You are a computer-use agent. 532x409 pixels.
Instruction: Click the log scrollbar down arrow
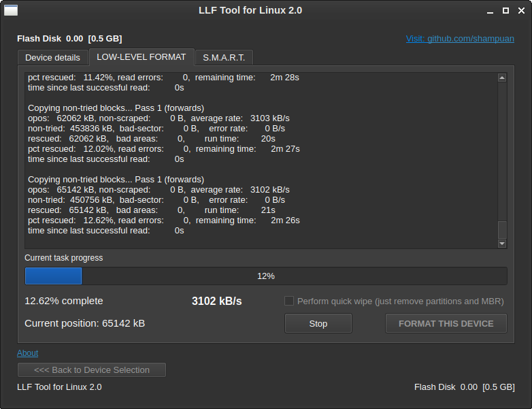pyautogui.click(x=502, y=243)
